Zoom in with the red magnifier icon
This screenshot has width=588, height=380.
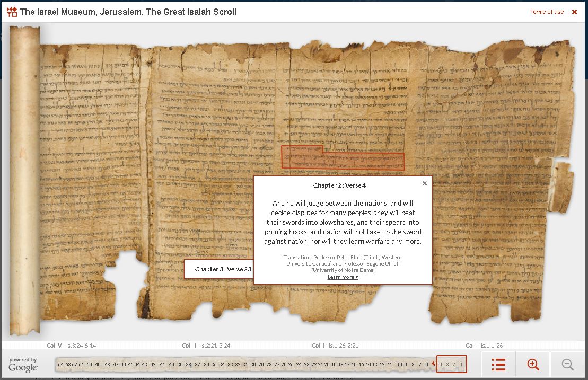tap(533, 364)
